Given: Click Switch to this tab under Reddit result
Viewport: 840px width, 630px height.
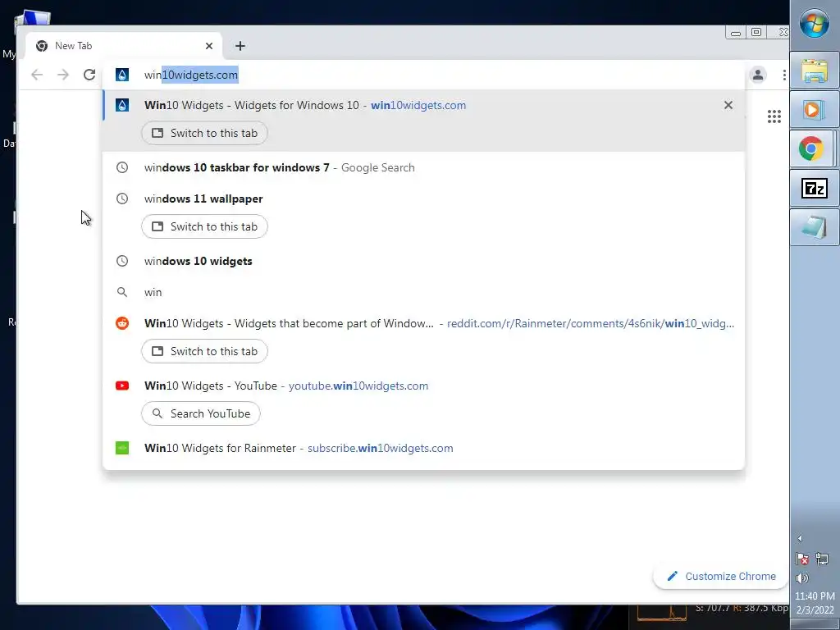Looking at the screenshot, I should tap(204, 351).
